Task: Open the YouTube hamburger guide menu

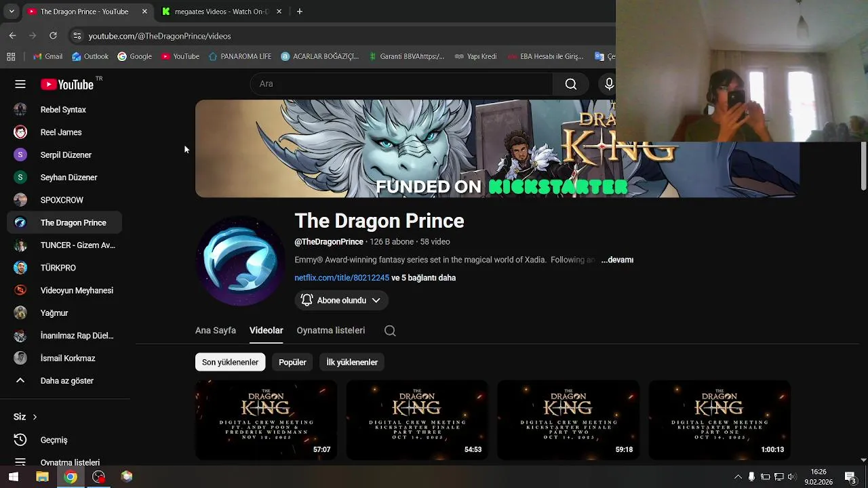Action: pos(20,84)
